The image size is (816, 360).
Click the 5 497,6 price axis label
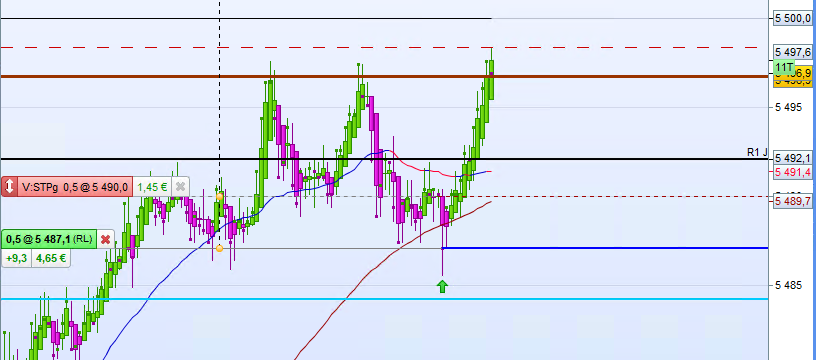click(x=793, y=52)
